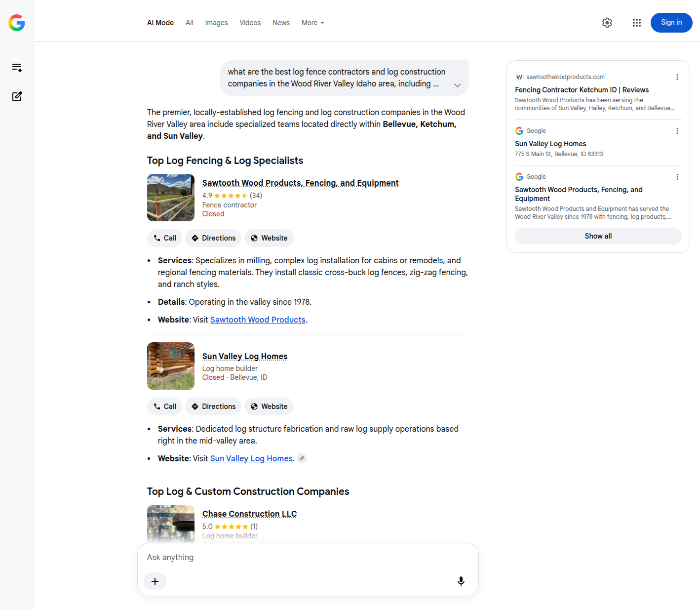Click sawtoothwoodproducts.com domain label

pyautogui.click(x=565, y=77)
